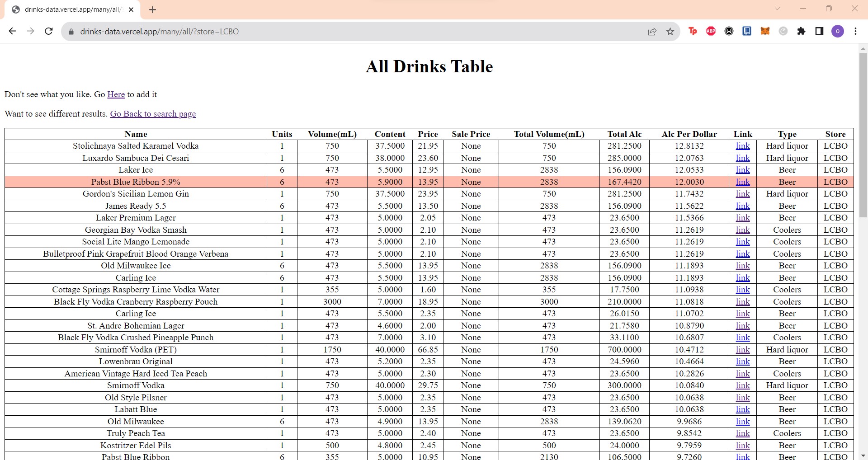
Task: Open the Extensions puzzle piece menu
Action: pyautogui.click(x=801, y=31)
